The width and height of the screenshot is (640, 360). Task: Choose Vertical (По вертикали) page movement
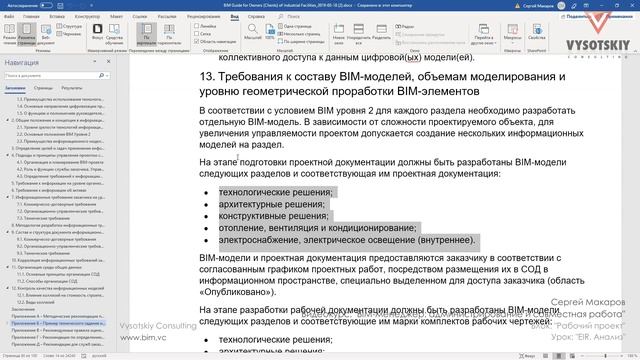click(147, 34)
